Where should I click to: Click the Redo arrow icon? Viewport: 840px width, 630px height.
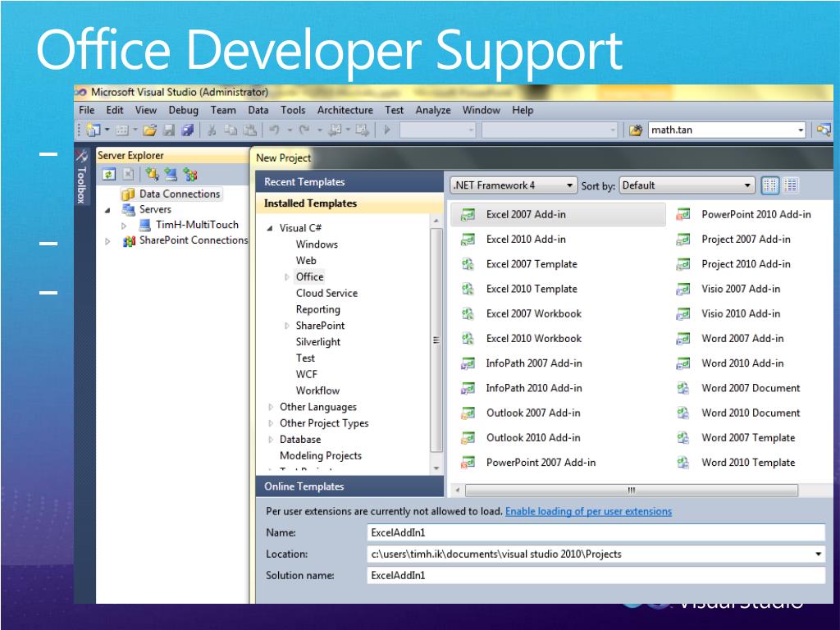(x=304, y=130)
